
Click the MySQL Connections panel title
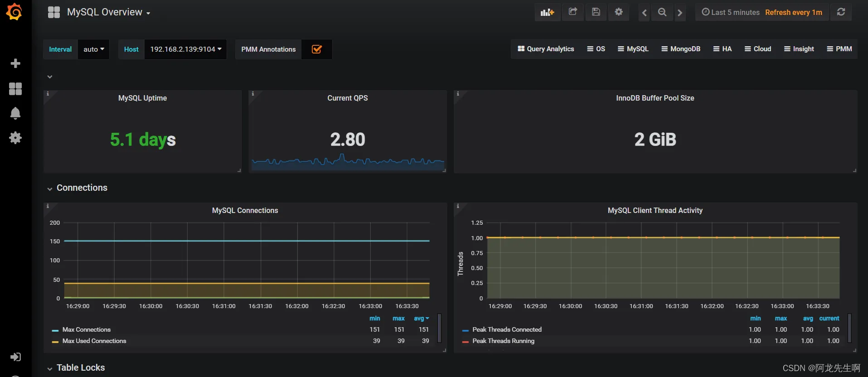pyautogui.click(x=245, y=210)
